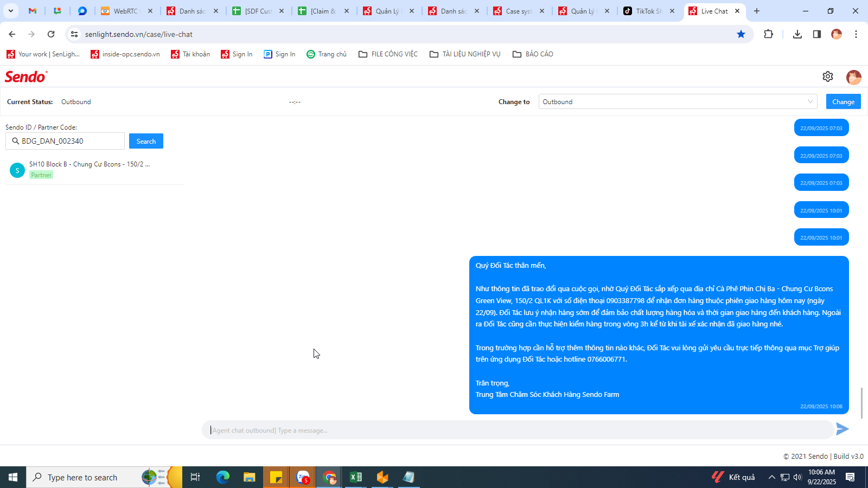This screenshot has width=868, height=488.
Task: Open the Chrome extensions puzzle icon
Action: pos(768,34)
